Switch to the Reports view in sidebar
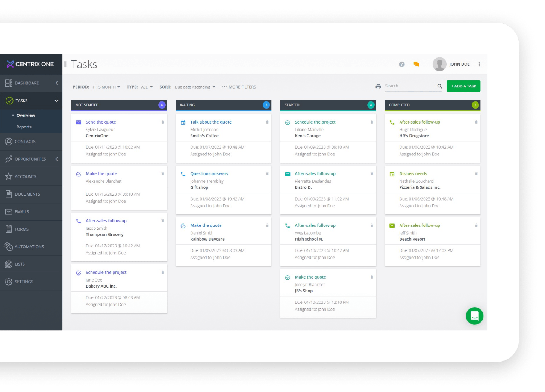The height and width of the screenshot is (392, 545). pos(24,127)
